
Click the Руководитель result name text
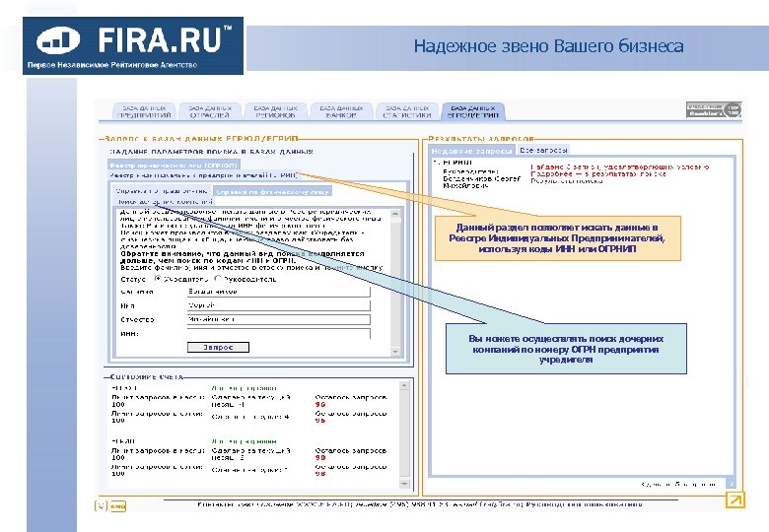coord(481,178)
